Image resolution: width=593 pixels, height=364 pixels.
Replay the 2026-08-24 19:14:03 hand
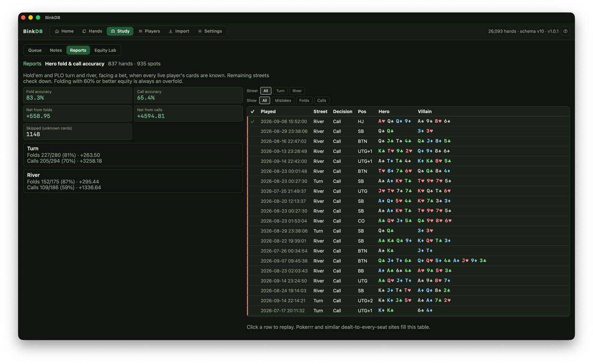click(x=408, y=291)
